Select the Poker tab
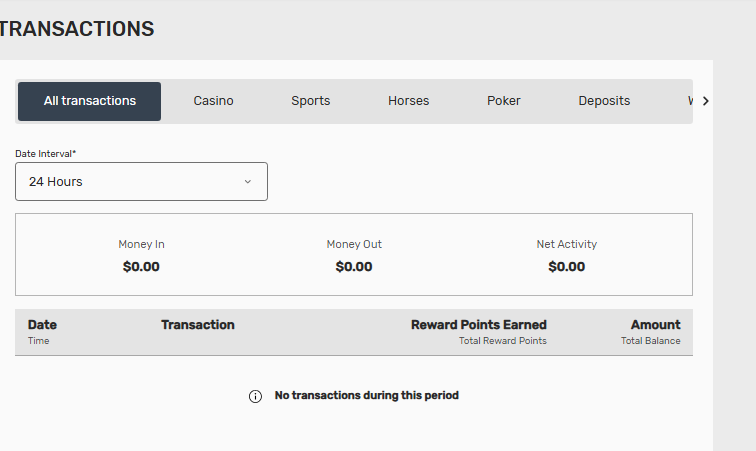756x451 pixels. pyautogui.click(x=503, y=101)
